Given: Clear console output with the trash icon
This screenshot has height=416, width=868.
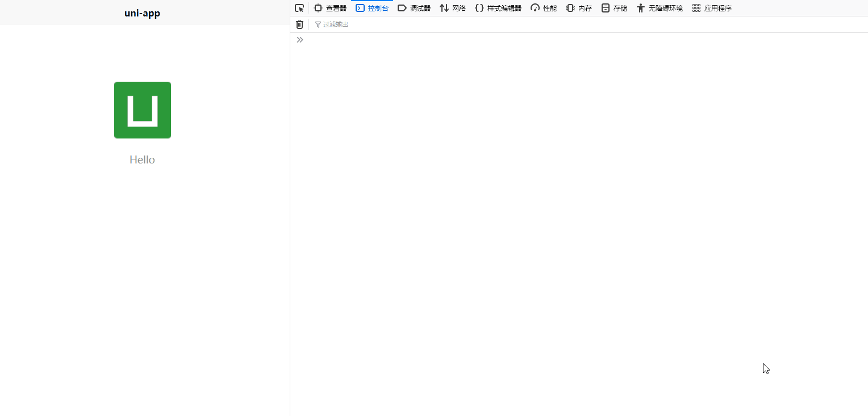Looking at the screenshot, I should click(300, 24).
